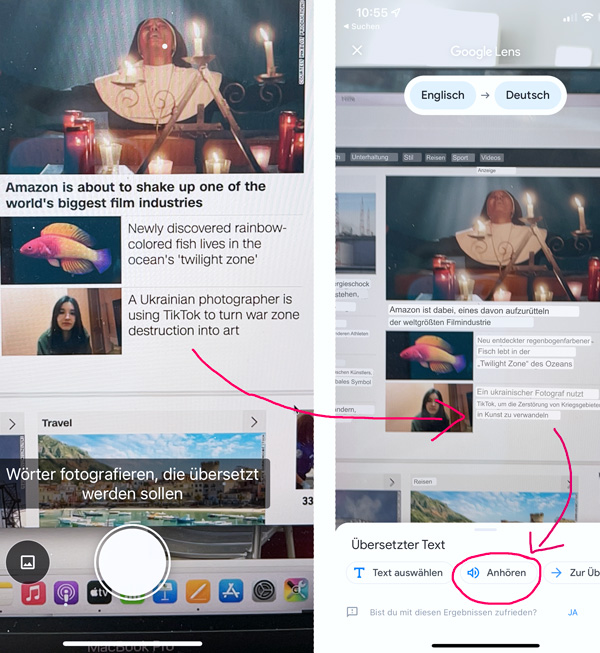Tap the cellular signal bars icon
The width and height of the screenshot is (600, 653).
point(570,17)
